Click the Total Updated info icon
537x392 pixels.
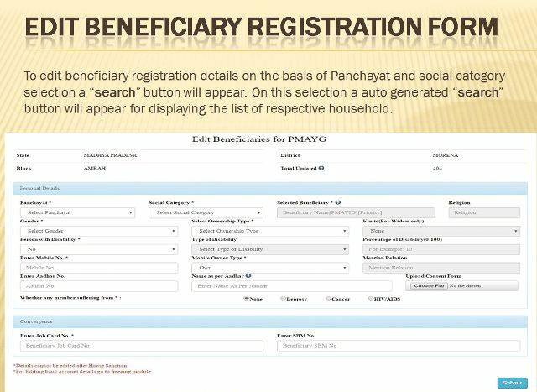[x=321, y=168]
